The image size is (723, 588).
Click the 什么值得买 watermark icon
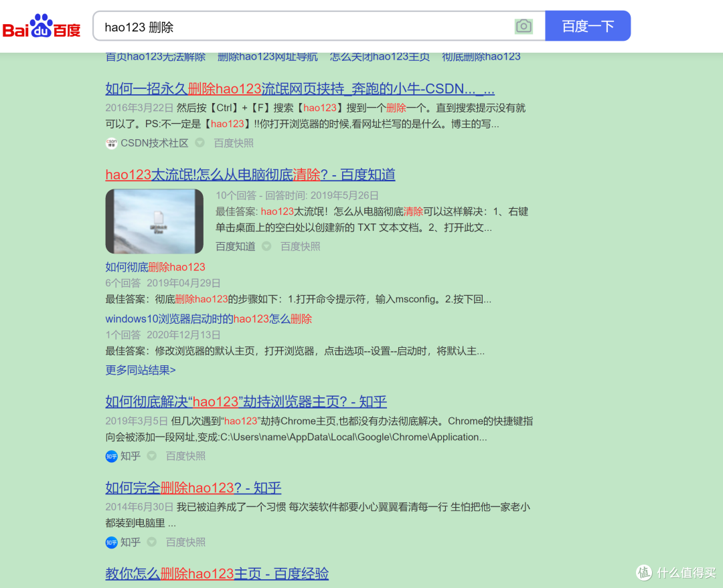tap(645, 573)
